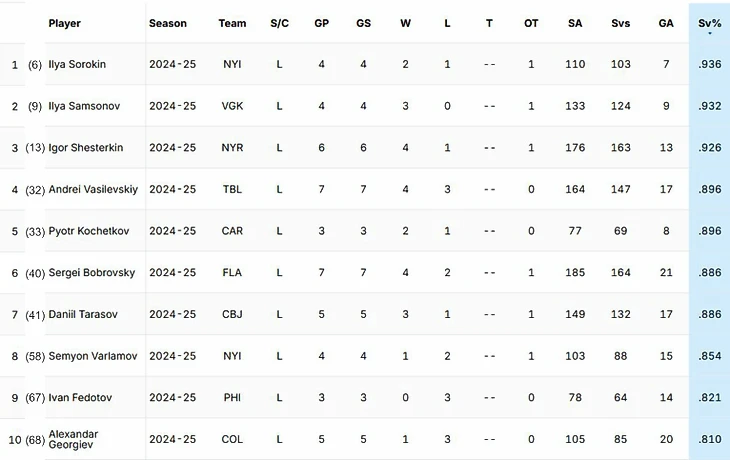The width and height of the screenshot is (730, 460).
Task: Open Igor Shesterkin player link
Action: [x=86, y=148]
